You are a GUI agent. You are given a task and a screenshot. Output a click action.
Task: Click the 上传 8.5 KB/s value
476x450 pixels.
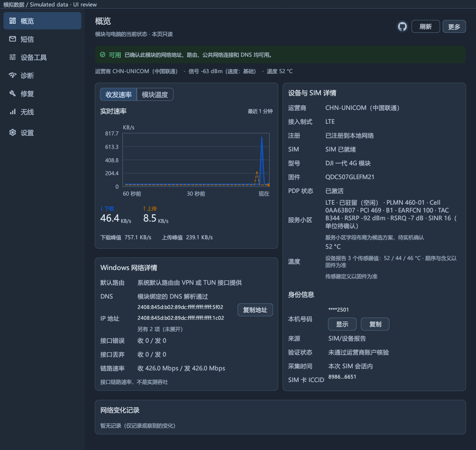pos(156,219)
